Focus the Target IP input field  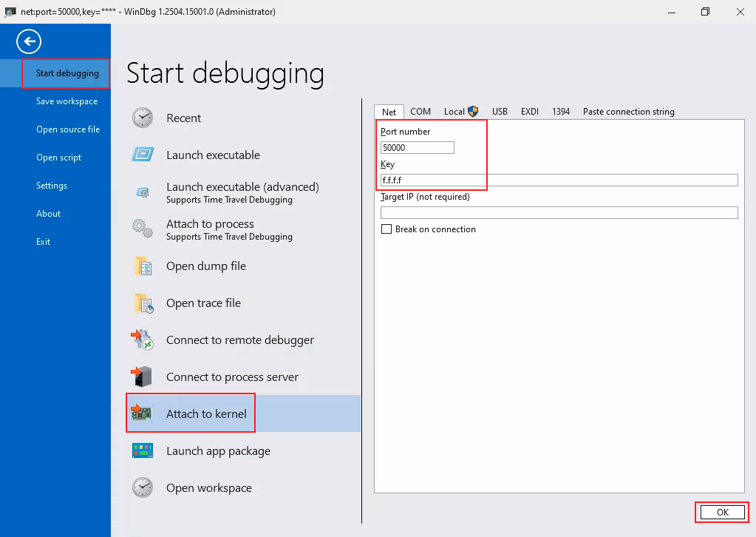(559, 212)
